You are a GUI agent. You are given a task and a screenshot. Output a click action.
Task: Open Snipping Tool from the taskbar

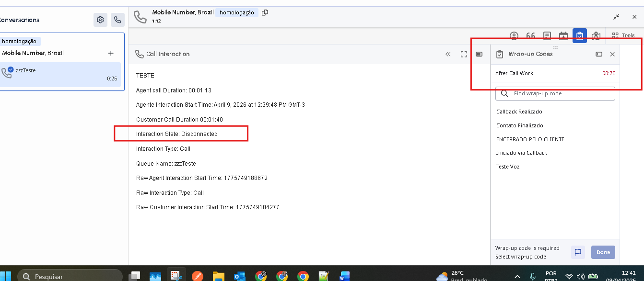point(176,276)
